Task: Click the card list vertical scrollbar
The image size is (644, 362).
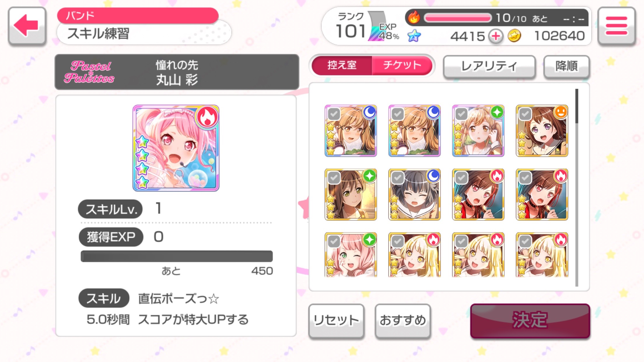Action: click(577, 187)
